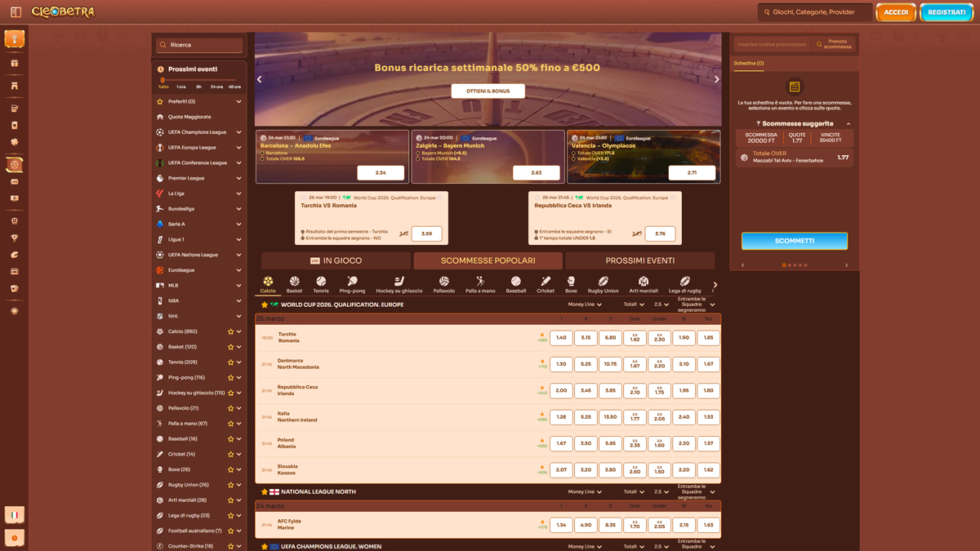Mark Tennis (209) as favorite with star
The image size is (980, 551).
point(230,362)
